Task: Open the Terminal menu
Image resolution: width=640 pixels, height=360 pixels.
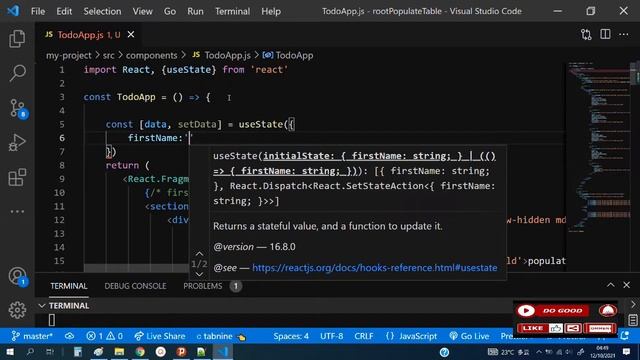Action: point(233,11)
